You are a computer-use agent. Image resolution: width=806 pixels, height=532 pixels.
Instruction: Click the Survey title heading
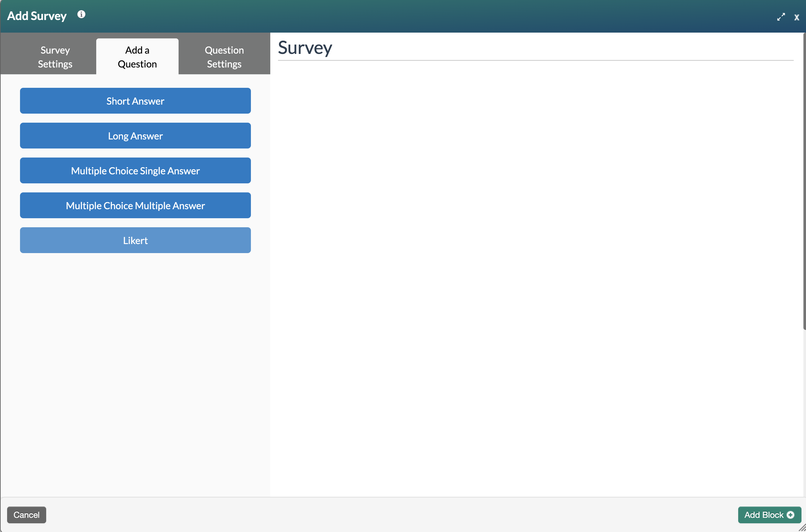click(x=305, y=47)
